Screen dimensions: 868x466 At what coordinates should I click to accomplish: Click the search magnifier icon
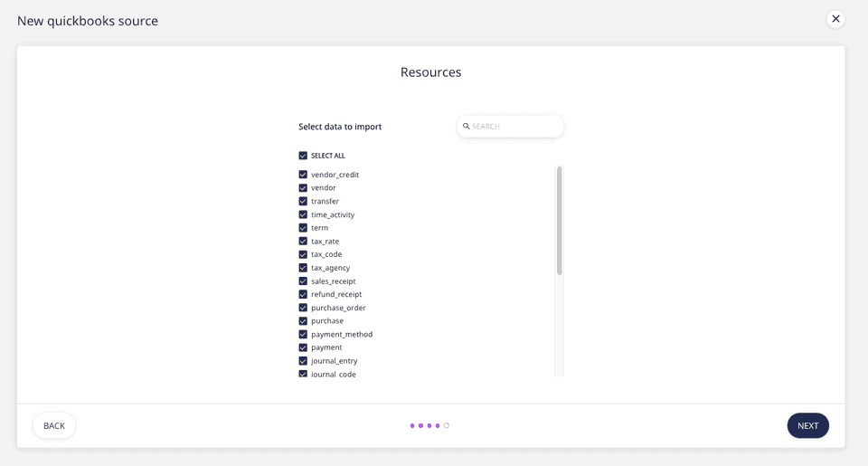(x=467, y=127)
